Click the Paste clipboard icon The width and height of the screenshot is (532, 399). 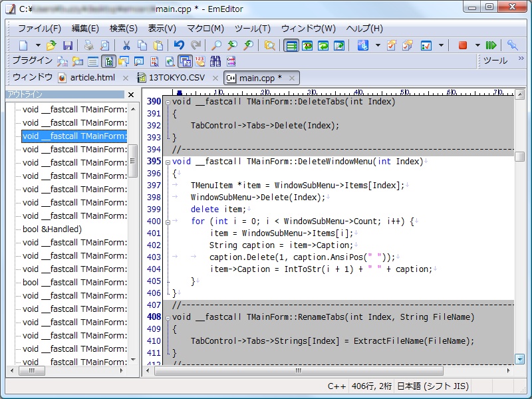158,45
